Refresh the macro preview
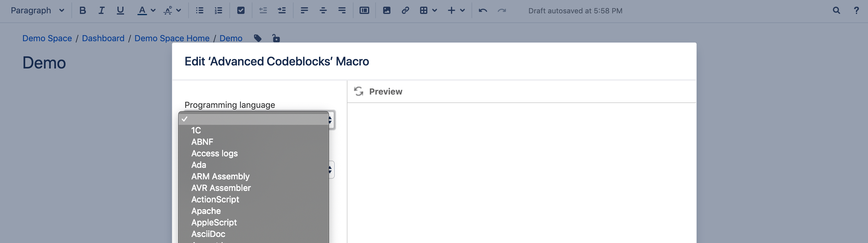This screenshot has height=243, width=868. tap(359, 91)
